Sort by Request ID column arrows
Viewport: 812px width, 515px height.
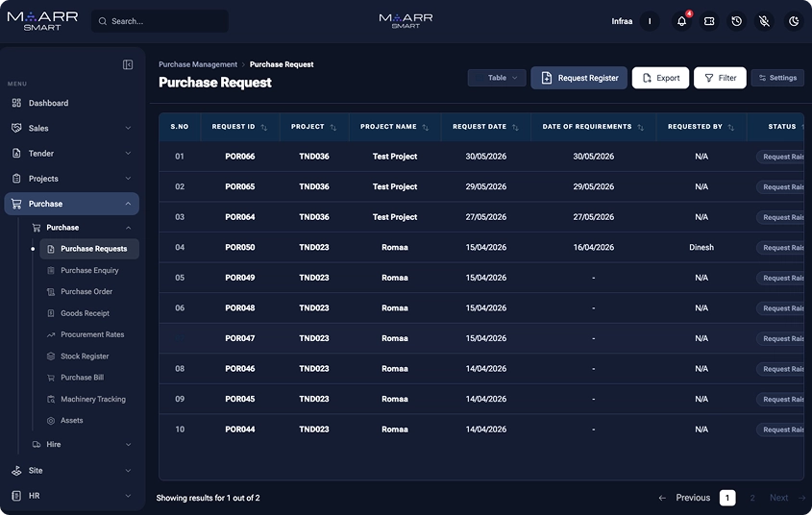pos(264,128)
